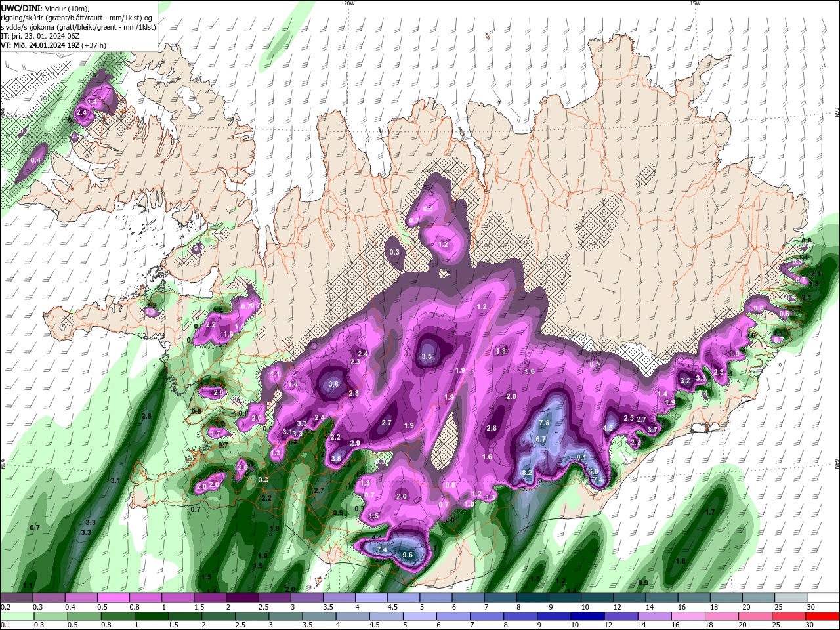Select pale green rain swatch between 0.1 and 0.3
Screen dimensions: 840x630
pos(16,616)
